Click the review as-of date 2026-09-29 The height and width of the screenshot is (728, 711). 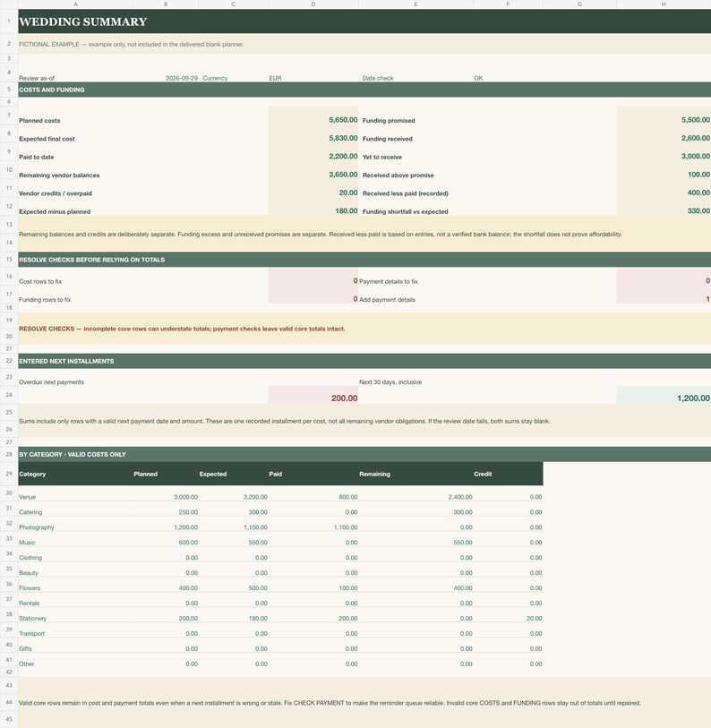[181, 78]
